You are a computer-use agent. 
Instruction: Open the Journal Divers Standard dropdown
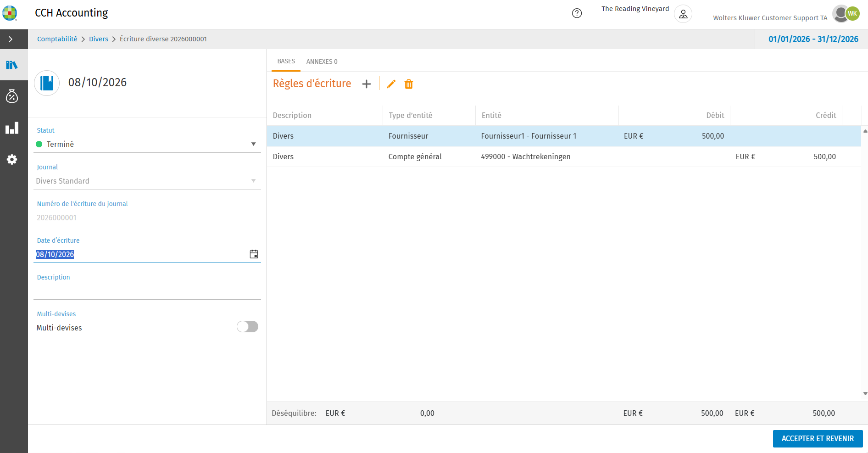[x=147, y=181]
